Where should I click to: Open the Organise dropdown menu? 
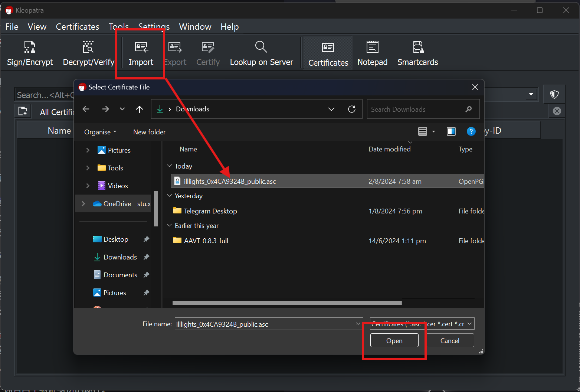100,132
